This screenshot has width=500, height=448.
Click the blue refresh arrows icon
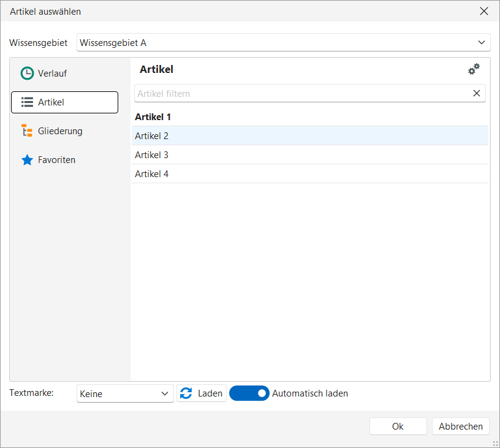186,393
